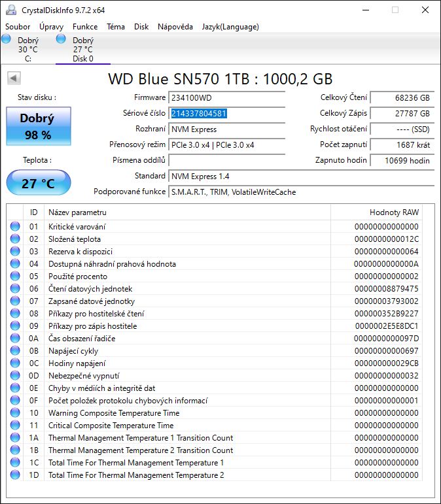
Task: Click the blue status orb above Disk 0
Action: click(61, 39)
